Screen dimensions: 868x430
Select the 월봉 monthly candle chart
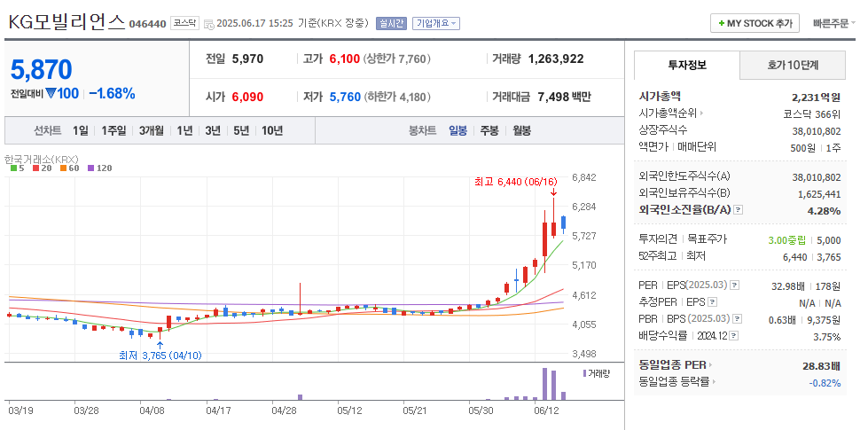[x=521, y=130]
